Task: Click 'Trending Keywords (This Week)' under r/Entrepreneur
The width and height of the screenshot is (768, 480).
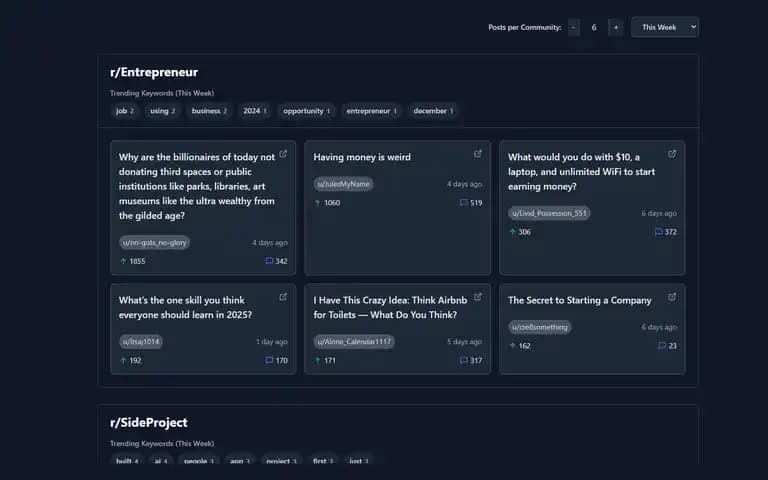Action: click(x=162, y=93)
